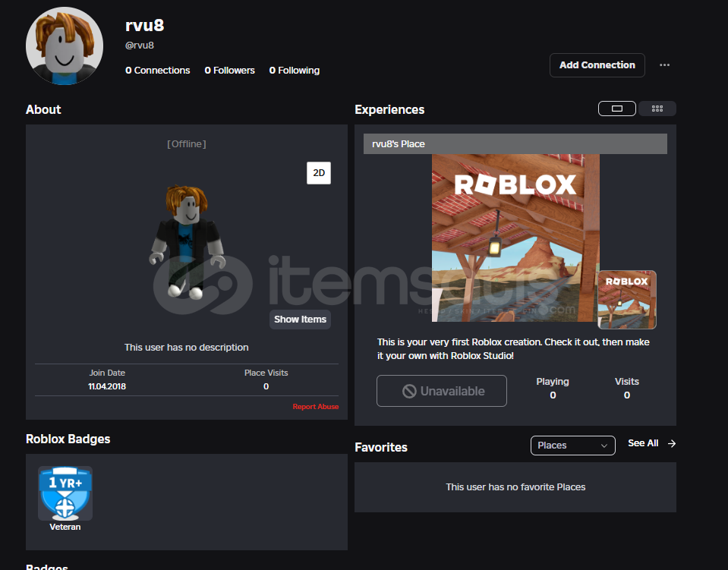Toggle avatar to 2D view
This screenshot has height=570, width=728.
coord(319,173)
